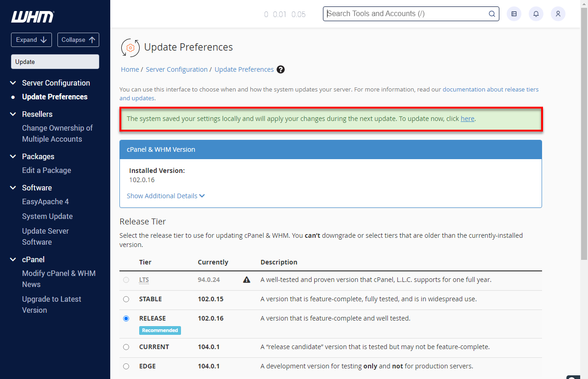Click the search magnifier icon
This screenshot has width=588, height=379.
pos(492,14)
